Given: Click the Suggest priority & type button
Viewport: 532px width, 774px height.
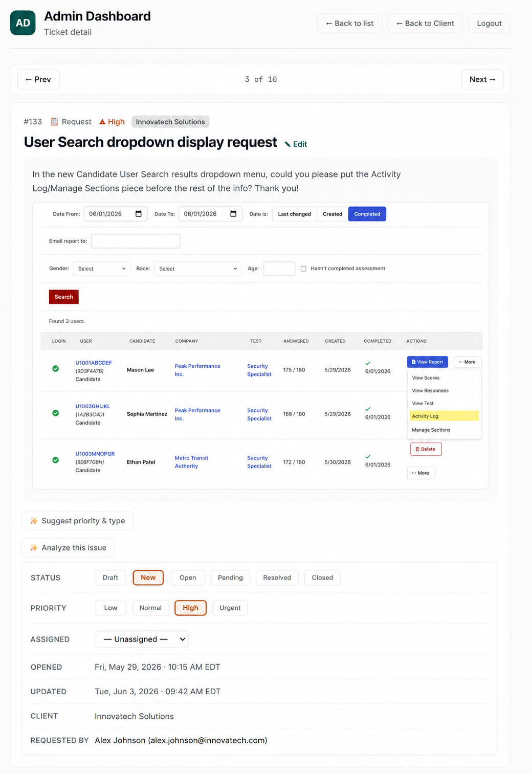Looking at the screenshot, I should coord(77,521).
